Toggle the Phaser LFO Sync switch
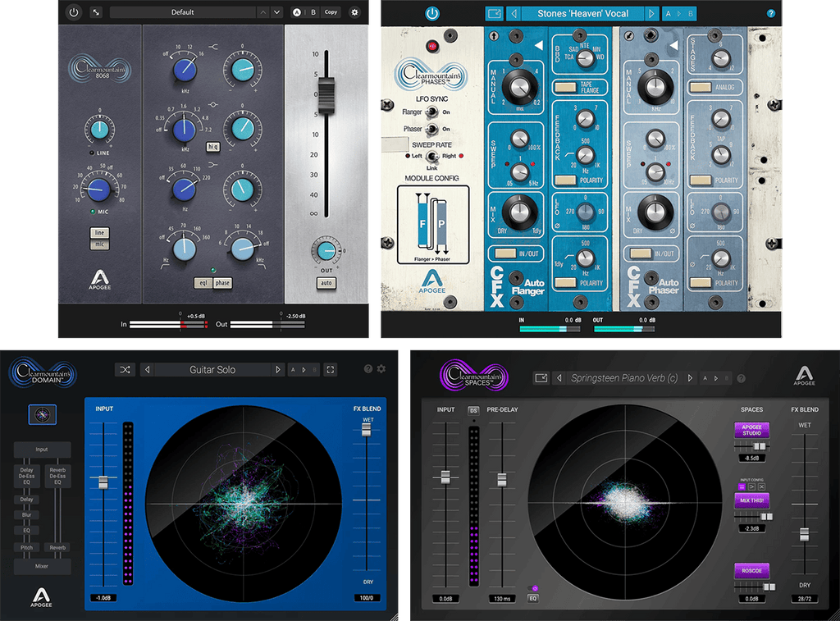Screen dimensions: 840x621 coord(431,129)
